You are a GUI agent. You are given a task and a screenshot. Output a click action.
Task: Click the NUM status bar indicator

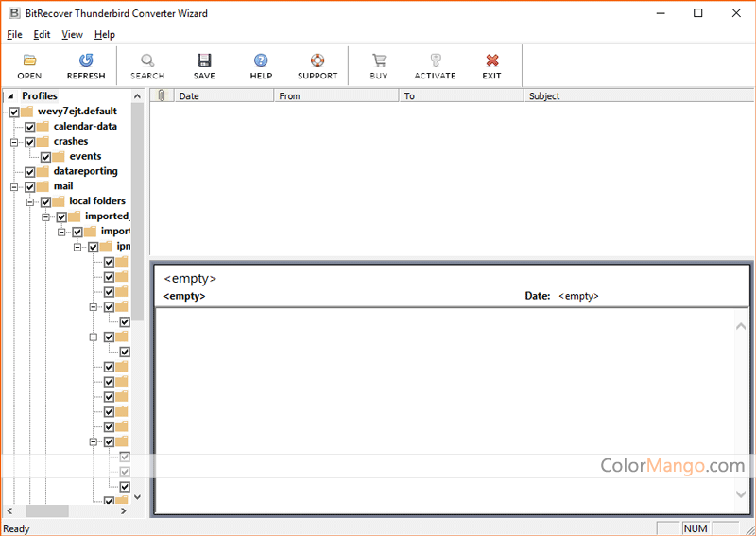[x=696, y=528]
